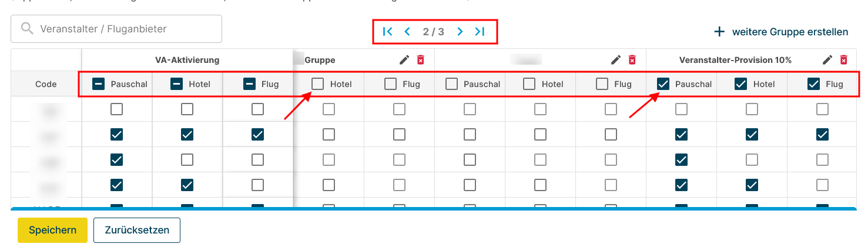Toggle VA-Aktivierung Pauschal header checkbox
Screen dimensions: 868x247
(x=99, y=84)
